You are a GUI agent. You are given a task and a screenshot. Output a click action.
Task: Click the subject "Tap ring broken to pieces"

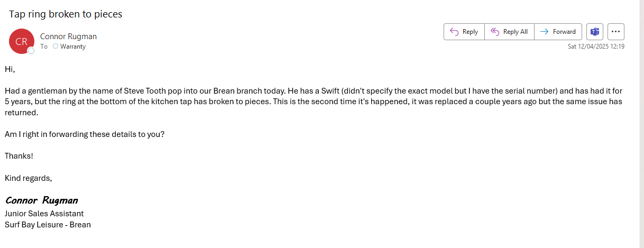(66, 14)
